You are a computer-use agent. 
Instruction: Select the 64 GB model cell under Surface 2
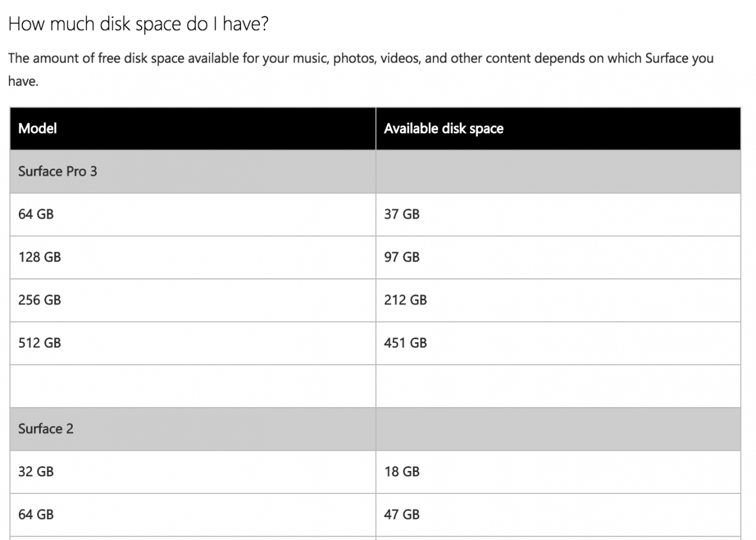(x=193, y=515)
